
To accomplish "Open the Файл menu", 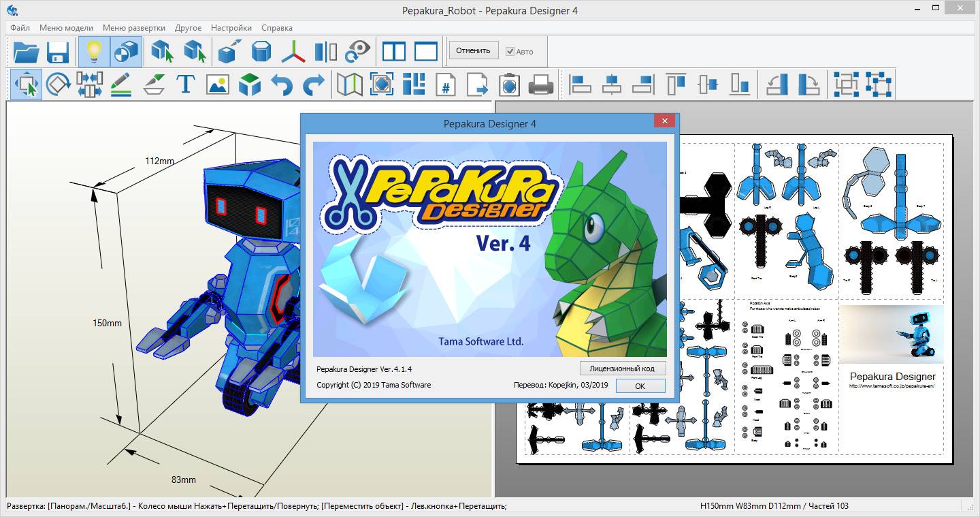I will tap(20, 28).
